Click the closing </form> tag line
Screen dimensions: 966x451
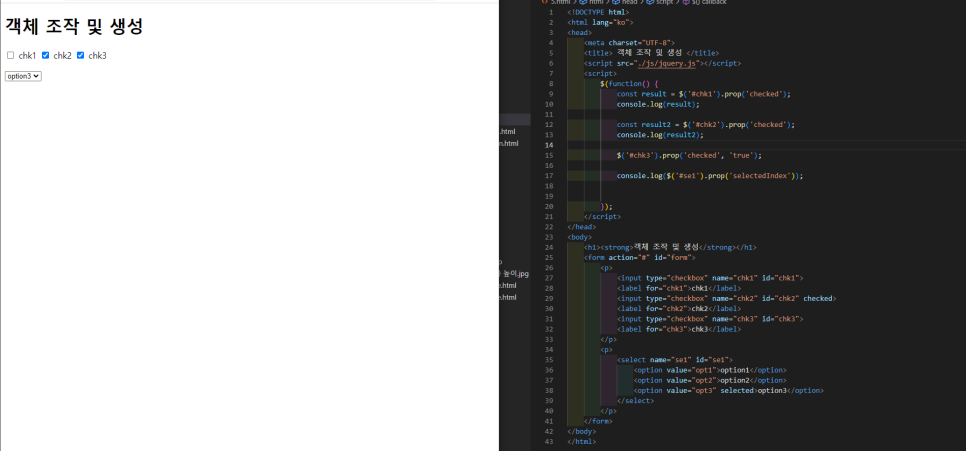click(x=598, y=421)
